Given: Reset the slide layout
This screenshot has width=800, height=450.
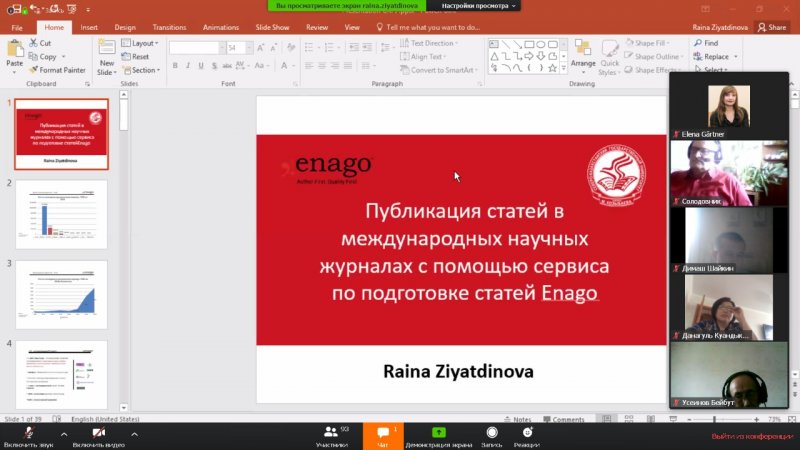Looking at the screenshot, I should click(x=135, y=57).
